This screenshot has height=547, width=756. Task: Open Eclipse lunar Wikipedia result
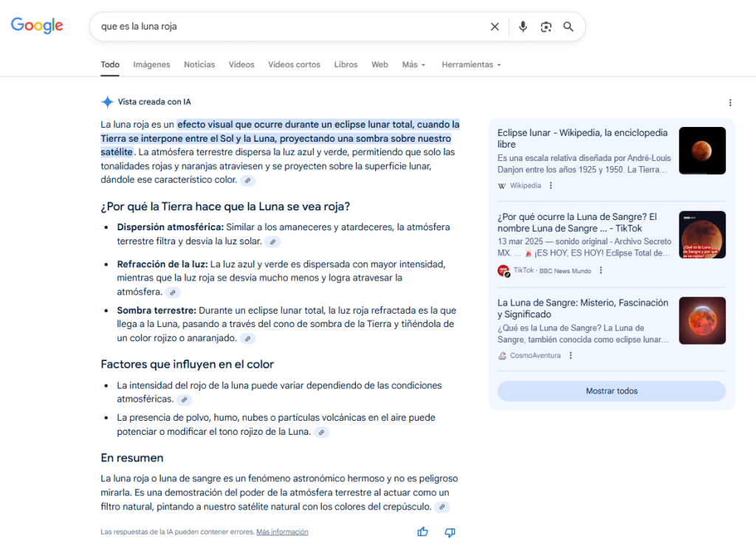[x=583, y=138]
